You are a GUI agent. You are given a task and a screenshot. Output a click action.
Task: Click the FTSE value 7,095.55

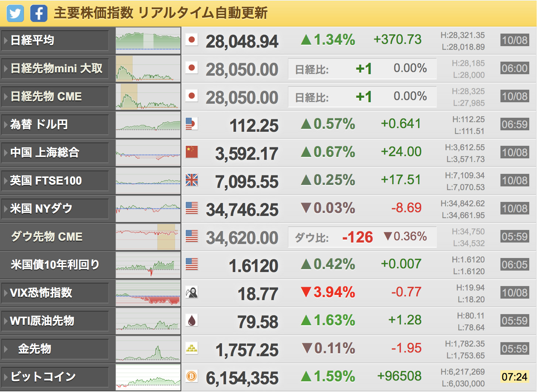click(x=247, y=182)
